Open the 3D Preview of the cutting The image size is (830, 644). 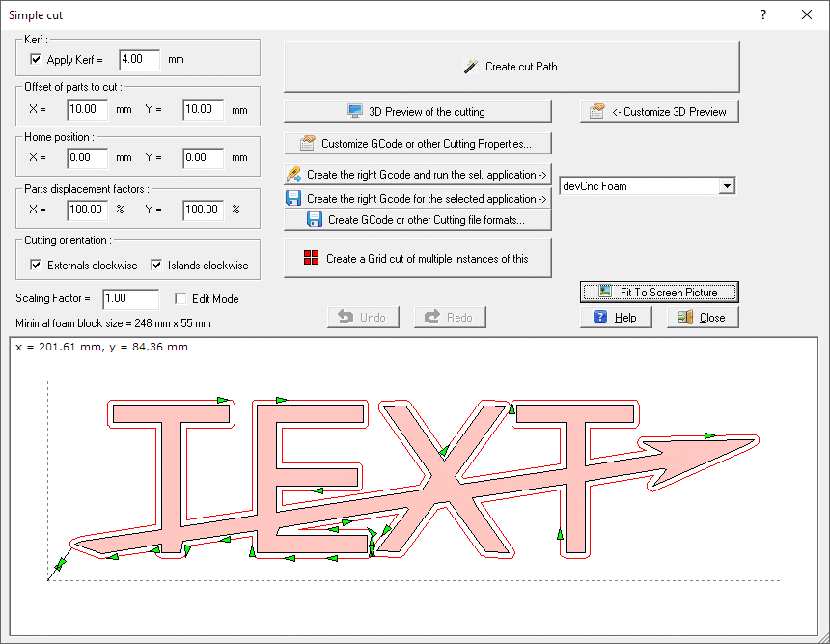coord(417,111)
